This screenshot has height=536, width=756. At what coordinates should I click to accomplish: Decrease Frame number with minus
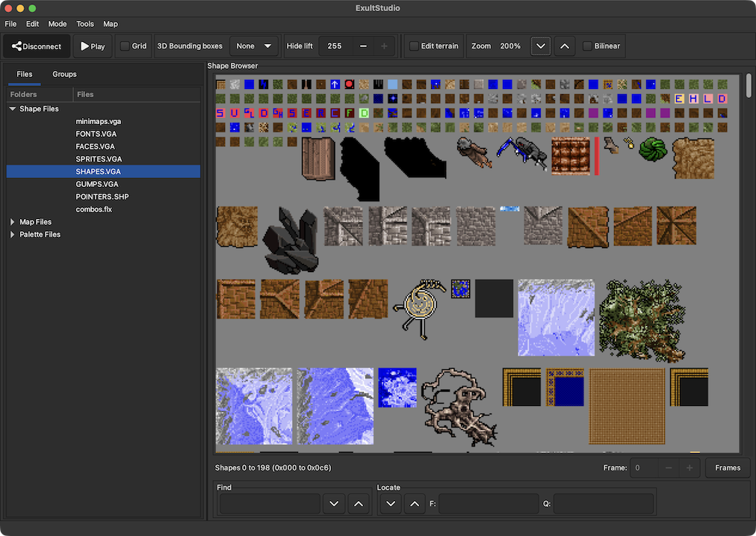pyautogui.click(x=669, y=467)
